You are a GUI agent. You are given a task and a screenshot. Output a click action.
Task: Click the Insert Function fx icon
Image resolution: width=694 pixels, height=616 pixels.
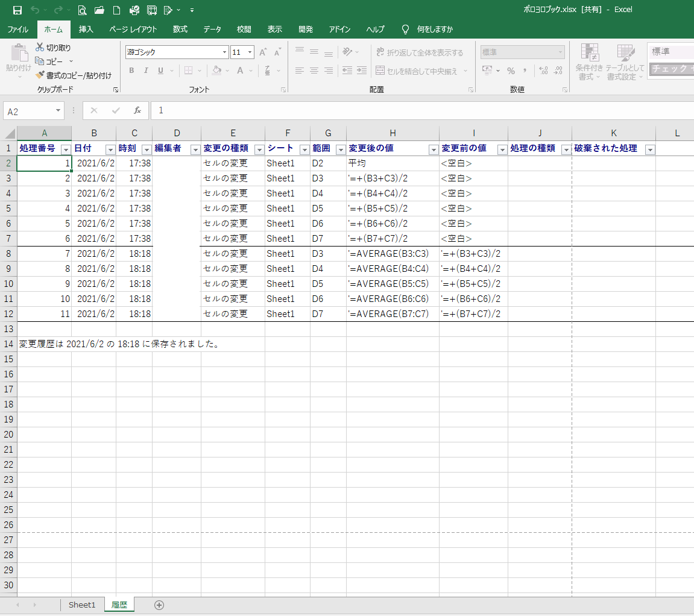(137, 111)
